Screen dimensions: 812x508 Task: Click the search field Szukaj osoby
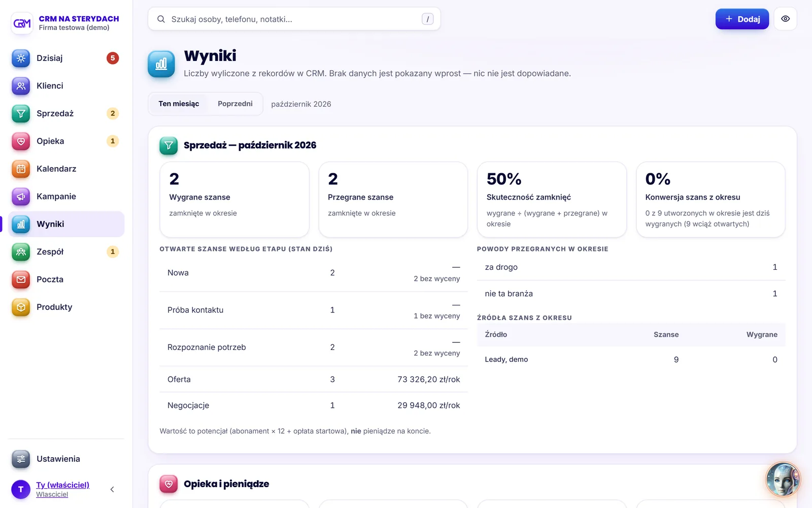pos(294,19)
